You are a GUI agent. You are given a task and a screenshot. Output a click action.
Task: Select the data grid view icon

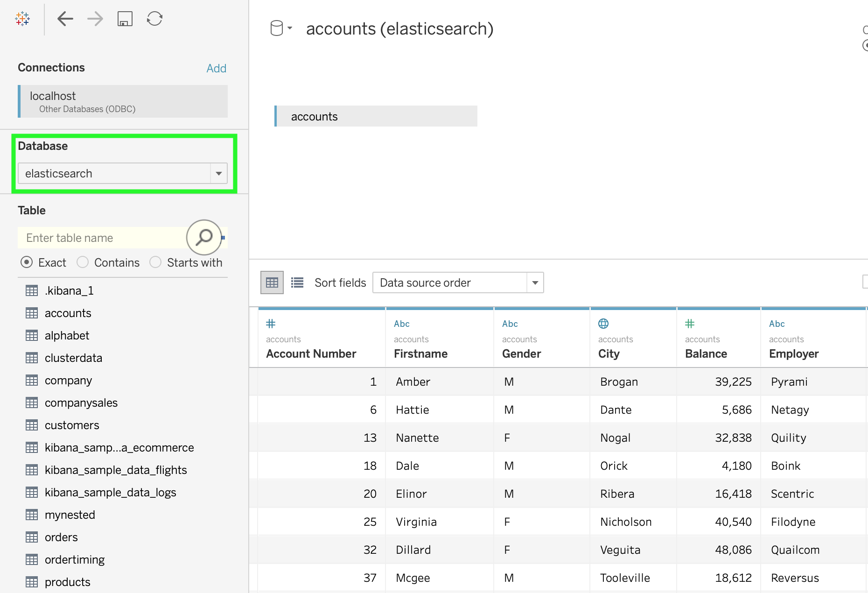pos(272,282)
